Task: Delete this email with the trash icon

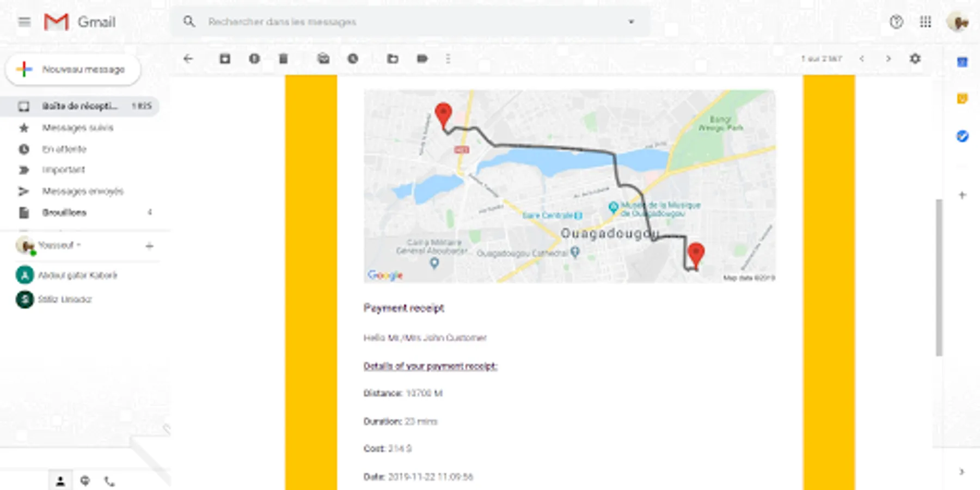Action: tap(283, 59)
